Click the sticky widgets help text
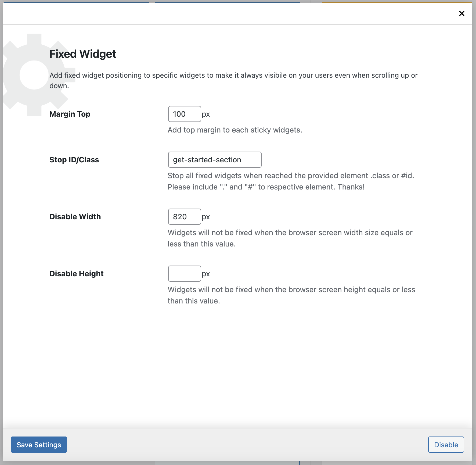The image size is (476, 465). (x=235, y=130)
